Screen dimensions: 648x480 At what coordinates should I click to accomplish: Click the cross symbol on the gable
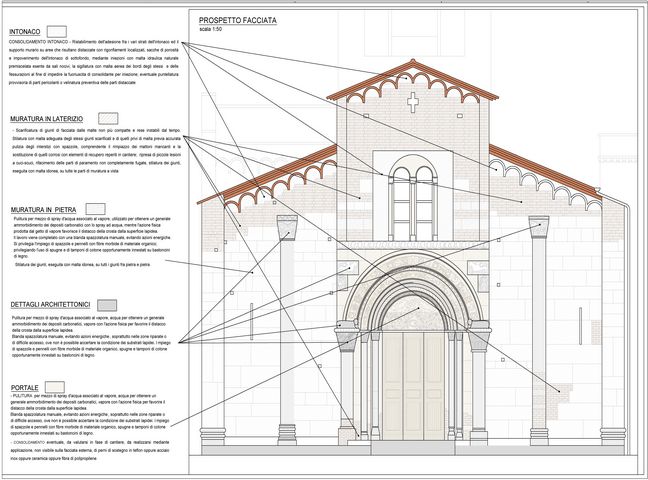(413, 102)
